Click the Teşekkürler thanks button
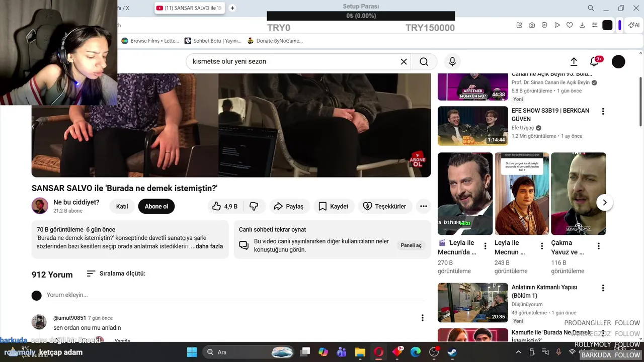Image resolution: width=644 pixels, height=362 pixels. pyautogui.click(x=385, y=206)
